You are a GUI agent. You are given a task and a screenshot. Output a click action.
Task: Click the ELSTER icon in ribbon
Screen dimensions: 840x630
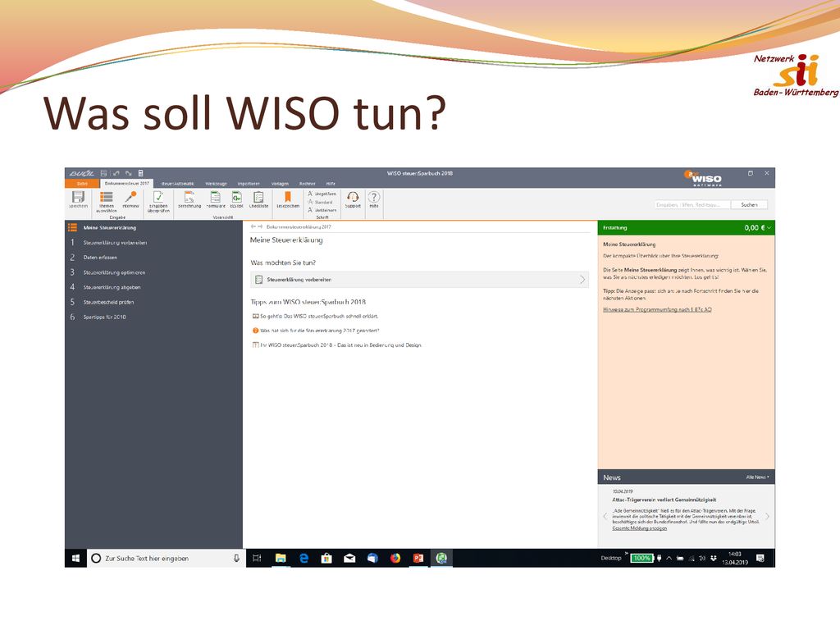[x=236, y=197]
